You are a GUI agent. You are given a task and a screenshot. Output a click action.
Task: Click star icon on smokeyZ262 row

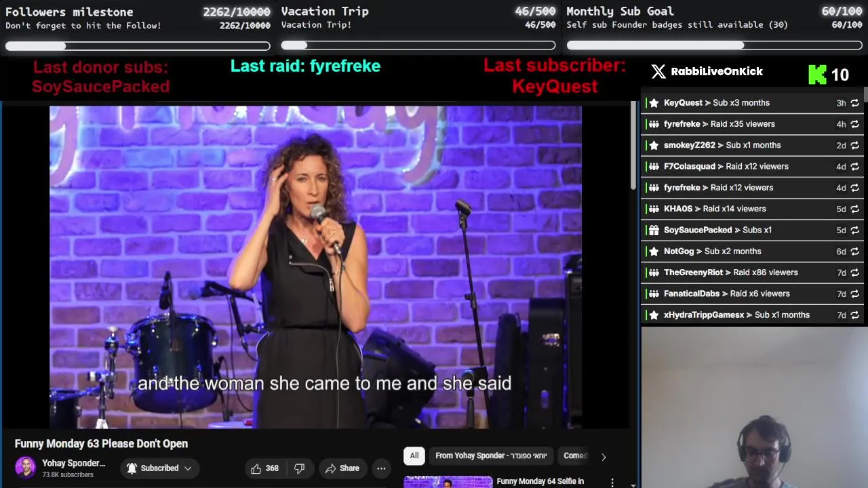pyautogui.click(x=654, y=145)
